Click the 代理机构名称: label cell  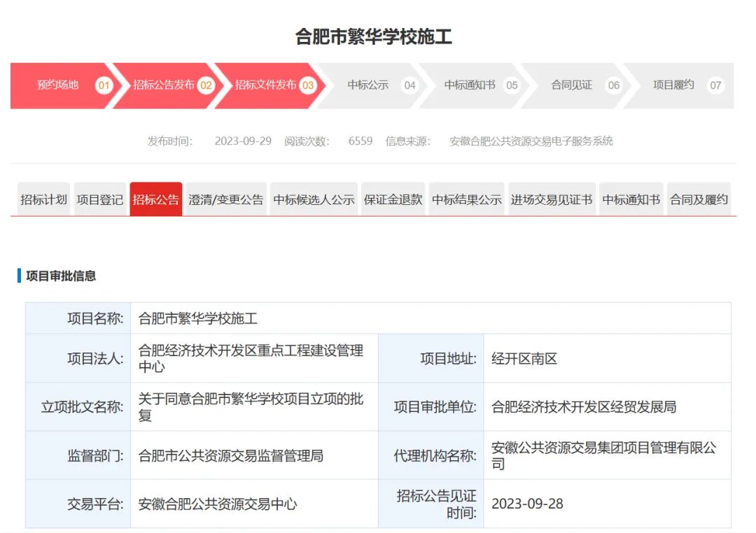431,455
